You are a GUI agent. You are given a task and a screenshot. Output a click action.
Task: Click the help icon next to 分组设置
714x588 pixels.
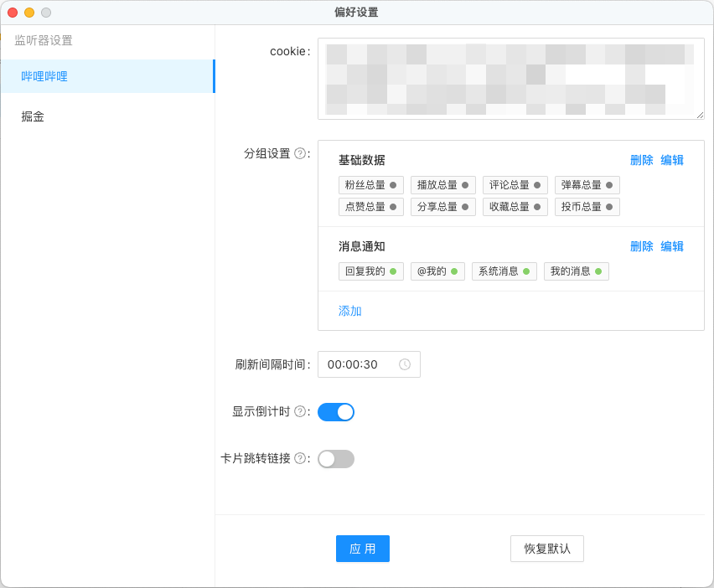[x=300, y=153]
